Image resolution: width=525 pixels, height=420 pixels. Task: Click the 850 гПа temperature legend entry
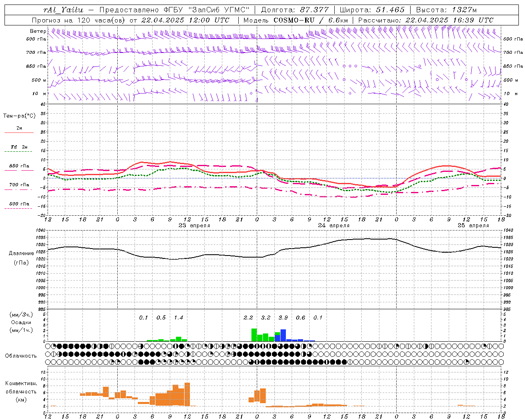pos(19,166)
